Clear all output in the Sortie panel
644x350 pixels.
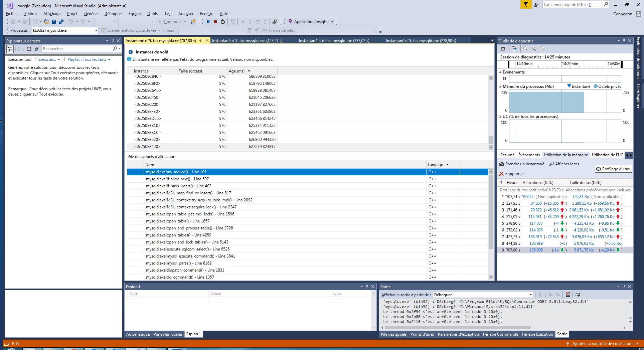click(568, 295)
